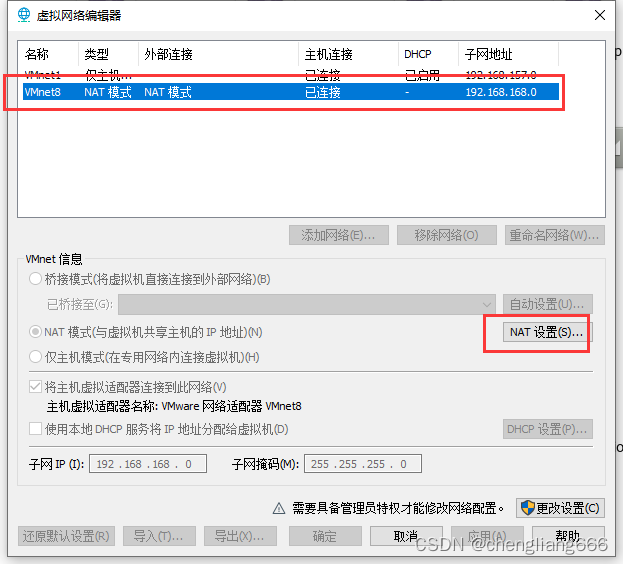Click the 移除网络(O) button
The width and height of the screenshot is (623, 564).
[447, 235]
